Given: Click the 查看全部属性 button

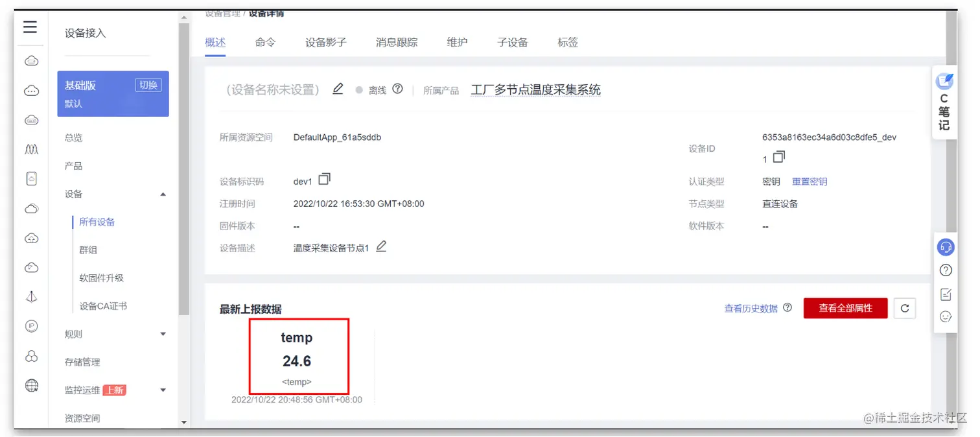Looking at the screenshot, I should pyautogui.click(x=846, y=308).
